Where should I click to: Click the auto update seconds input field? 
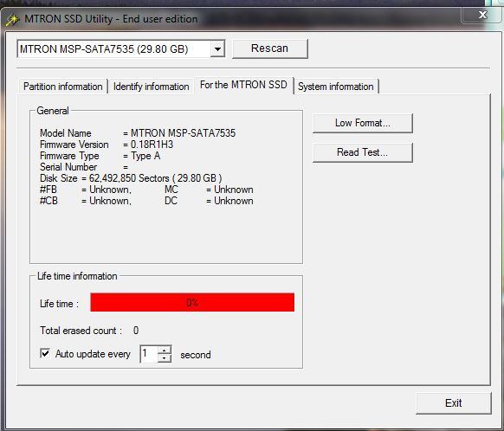point(149,354)
